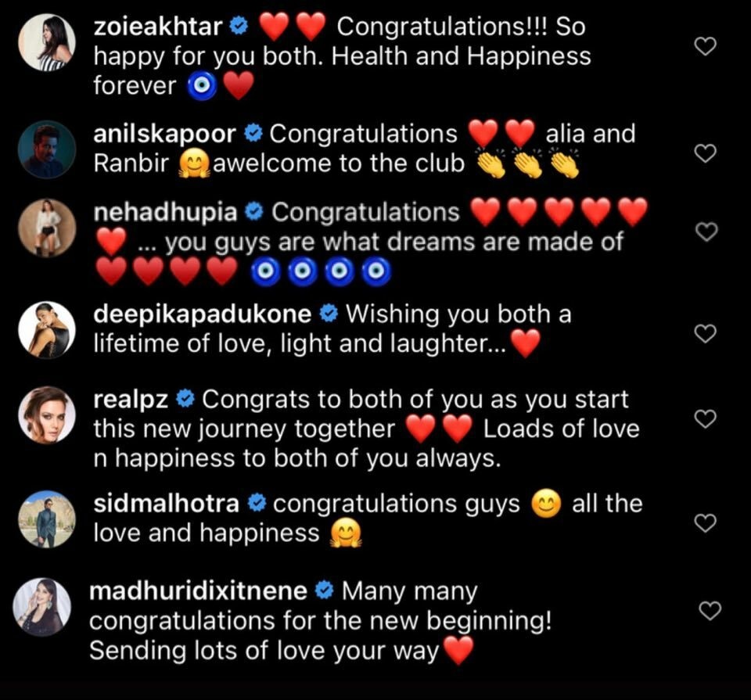Like sidmalhotra's congratulations comment
This screenshot has height=700, width=751.
705,522
